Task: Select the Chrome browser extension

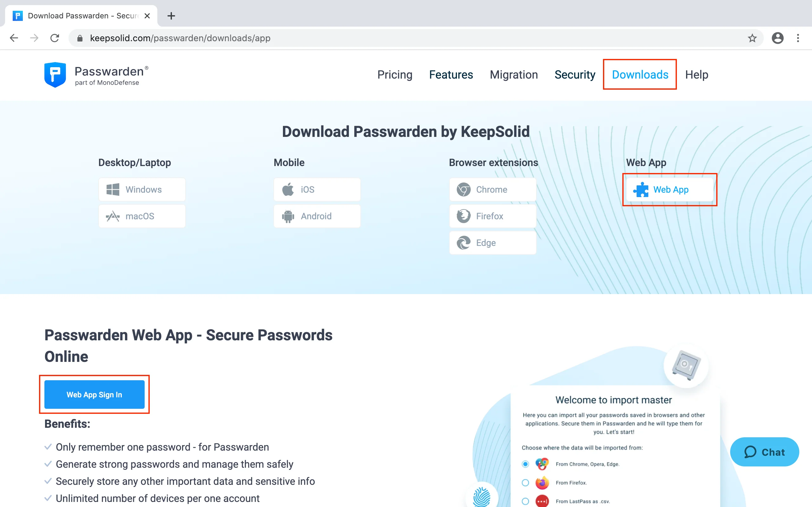Action: [493, 189]
